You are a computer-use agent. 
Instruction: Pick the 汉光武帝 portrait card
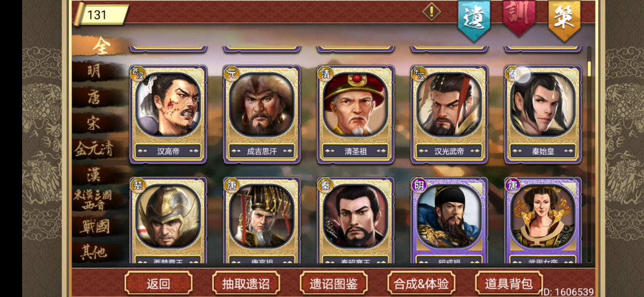click(x=449, y=114)
